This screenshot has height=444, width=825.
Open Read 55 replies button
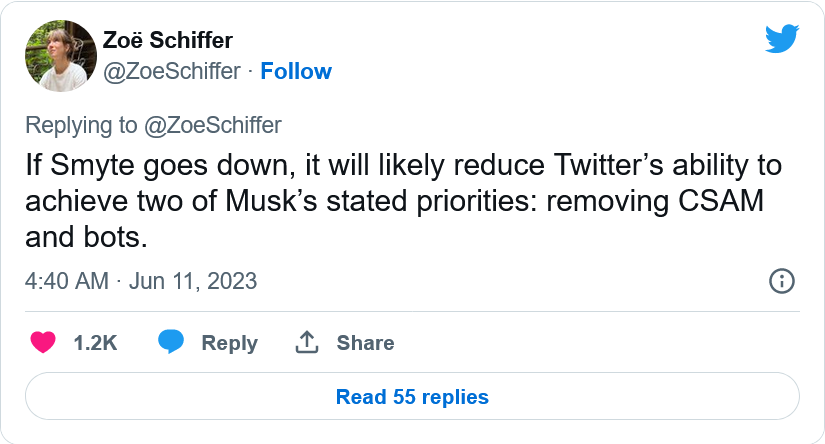[x=412, y=397]
